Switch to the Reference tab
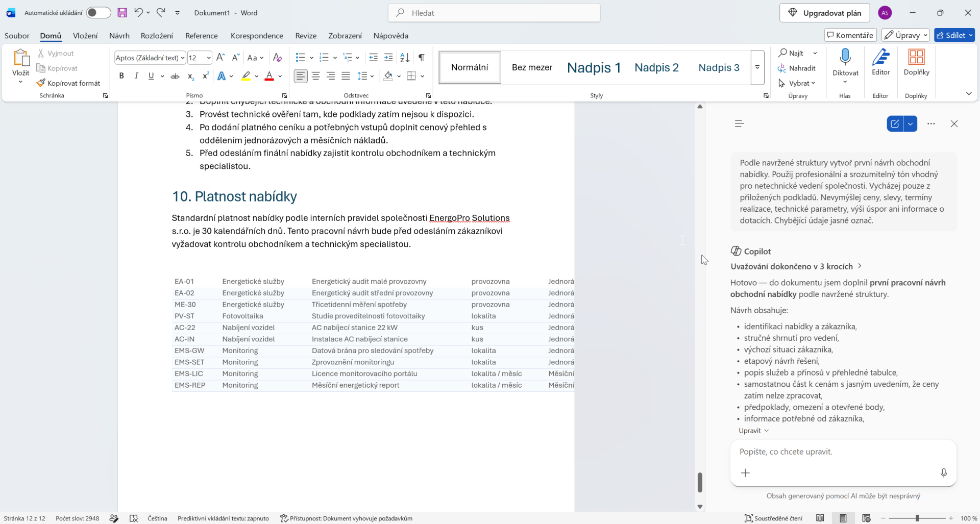Viewport: 980px width, 524px height. 201,36
